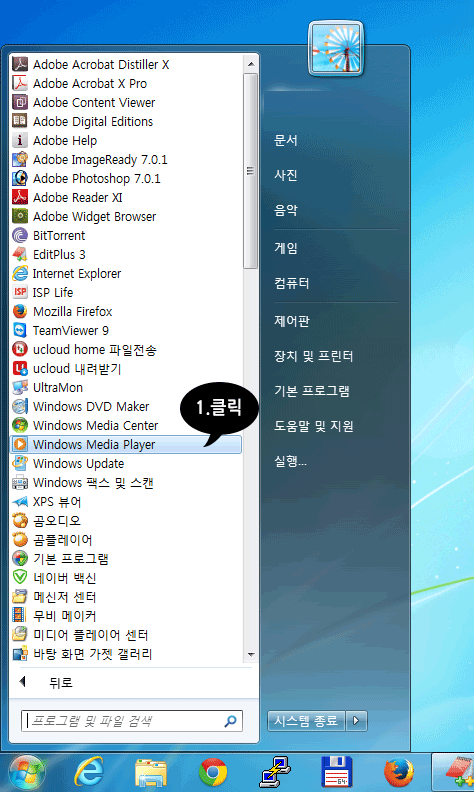This screenshot has height=792, width=474.
Task: Click the Windows Start orb
Action: click(x=26, y=773)
